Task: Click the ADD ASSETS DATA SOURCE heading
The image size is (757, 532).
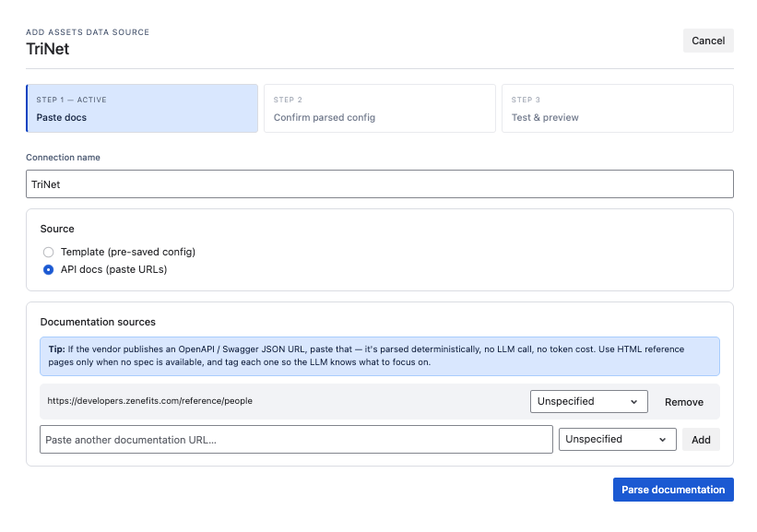Action: coord(88,32)
